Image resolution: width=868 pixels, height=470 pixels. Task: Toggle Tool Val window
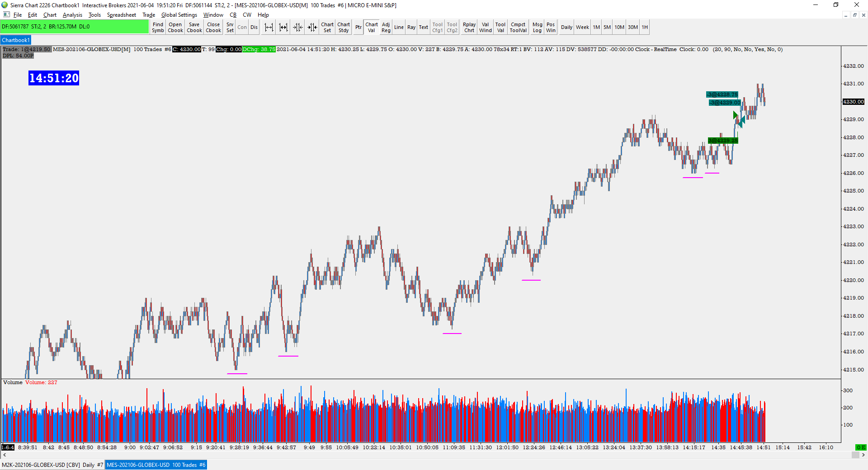[x=500, y=27]
